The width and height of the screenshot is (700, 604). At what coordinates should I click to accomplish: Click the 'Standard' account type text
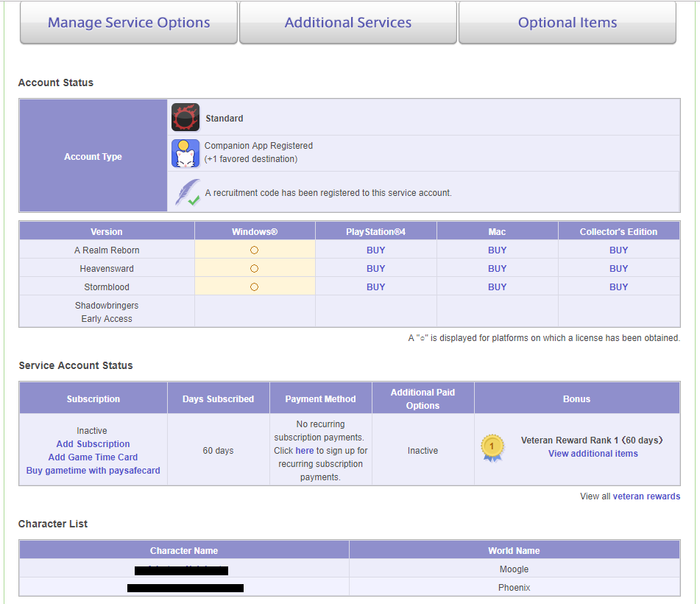(x=224, y=119)
